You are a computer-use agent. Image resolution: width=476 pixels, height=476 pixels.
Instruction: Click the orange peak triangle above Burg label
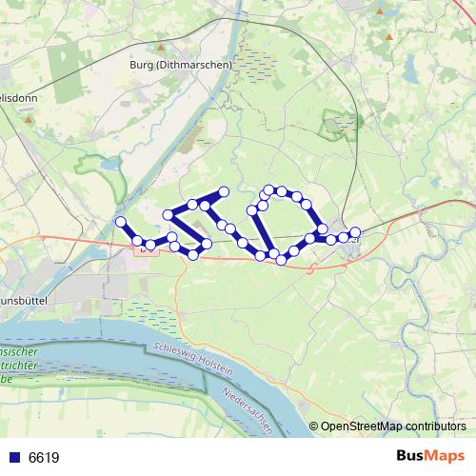pos(161,48)
